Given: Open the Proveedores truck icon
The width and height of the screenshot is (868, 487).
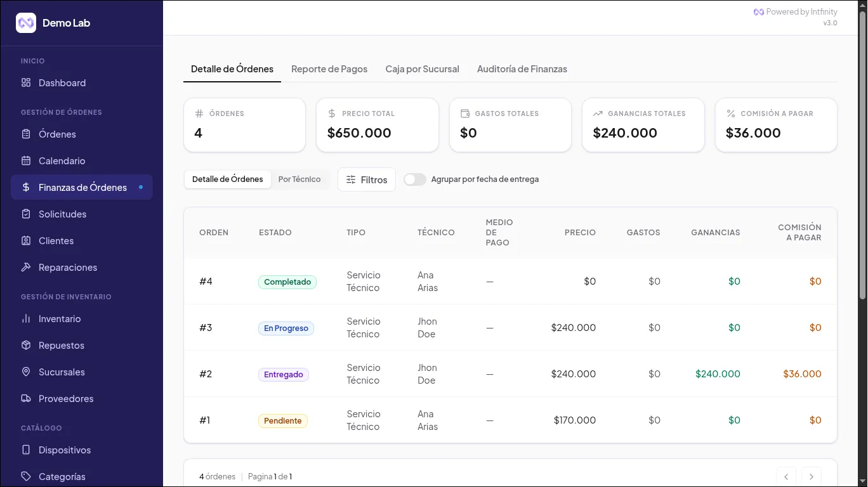Looking at the screenshot, I should (26, 399).
